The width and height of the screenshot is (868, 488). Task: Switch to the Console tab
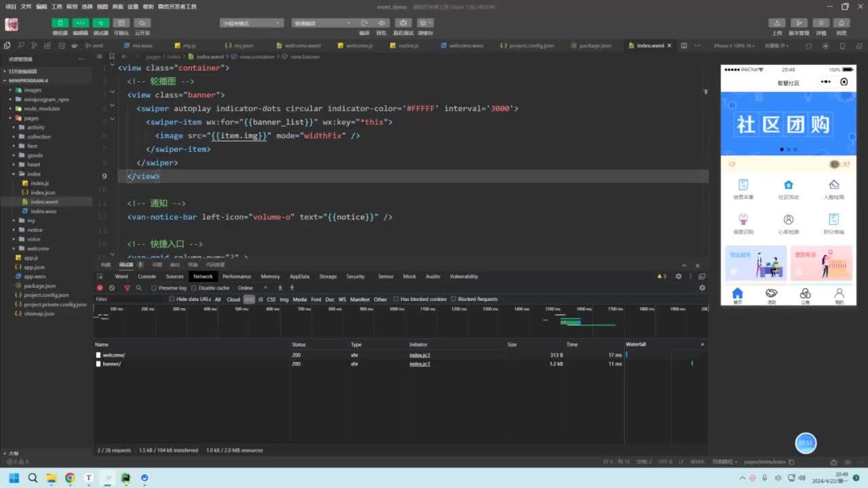pos(147,277)
